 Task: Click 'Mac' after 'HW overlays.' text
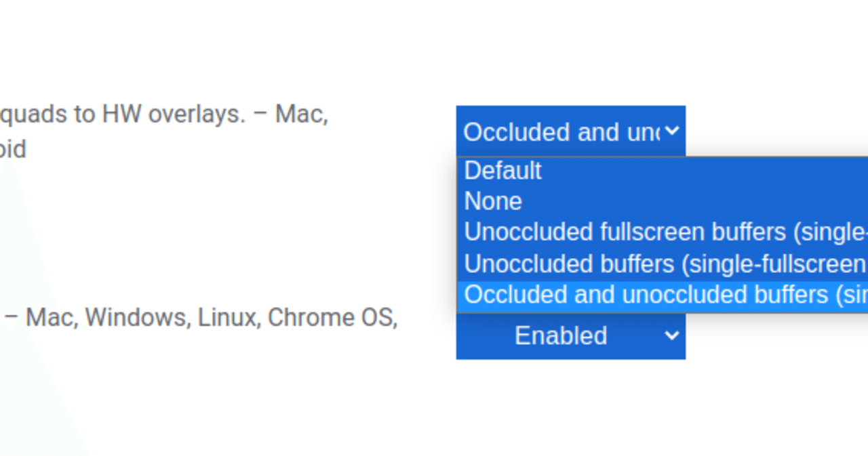[x=300, y=114]
